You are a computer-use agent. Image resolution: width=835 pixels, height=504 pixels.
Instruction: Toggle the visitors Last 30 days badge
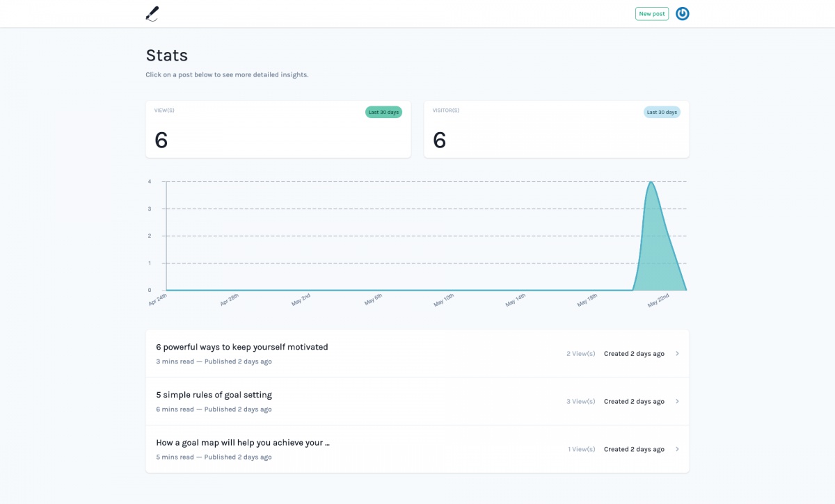pyautogui.click(x=662, y=112)
